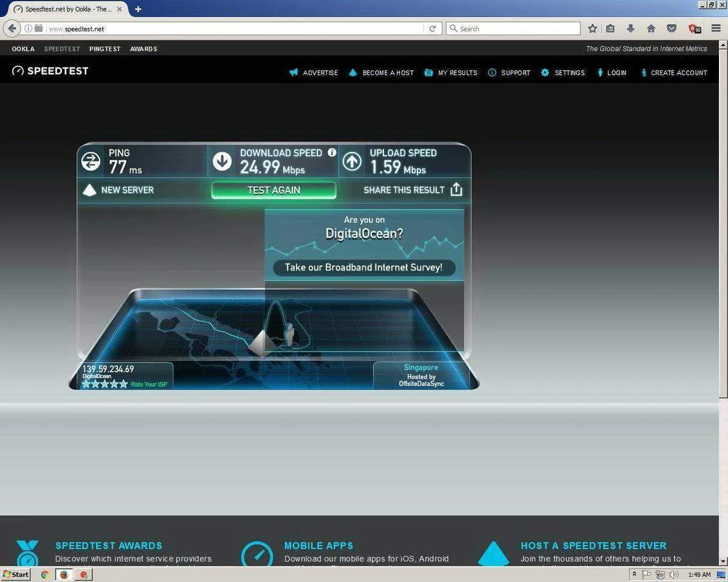Open Chrome from the taskbar
The height and width of the screenshot is (582, 728).
44,574
